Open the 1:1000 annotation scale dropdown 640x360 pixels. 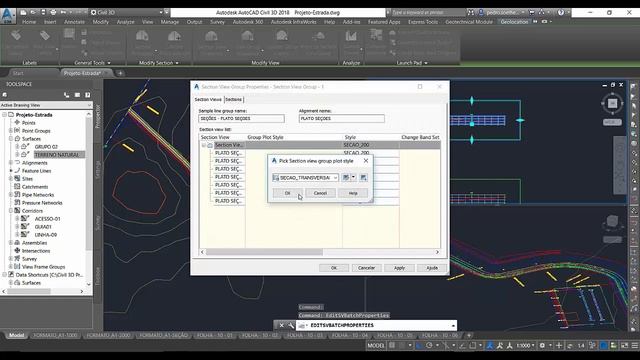point(525,346)
